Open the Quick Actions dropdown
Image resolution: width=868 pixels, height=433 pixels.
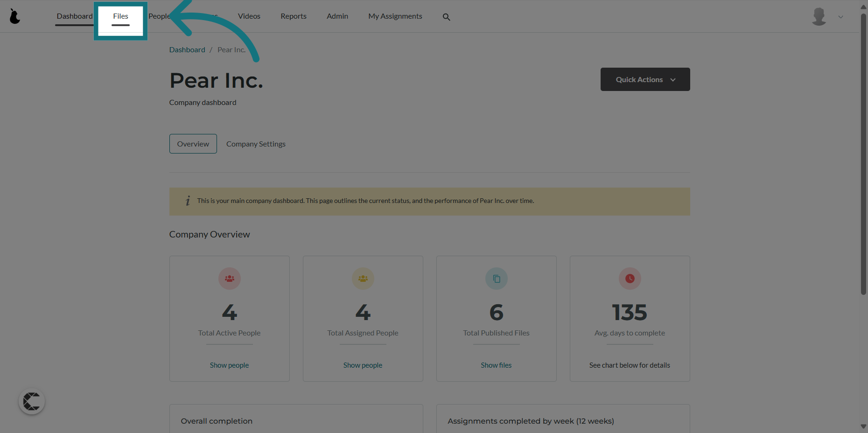(x=645, y=79)
